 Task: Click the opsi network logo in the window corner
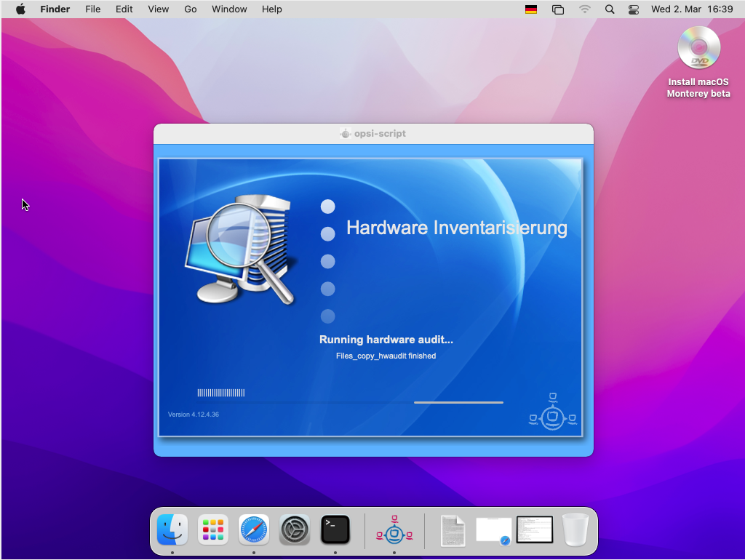[553, 412]
